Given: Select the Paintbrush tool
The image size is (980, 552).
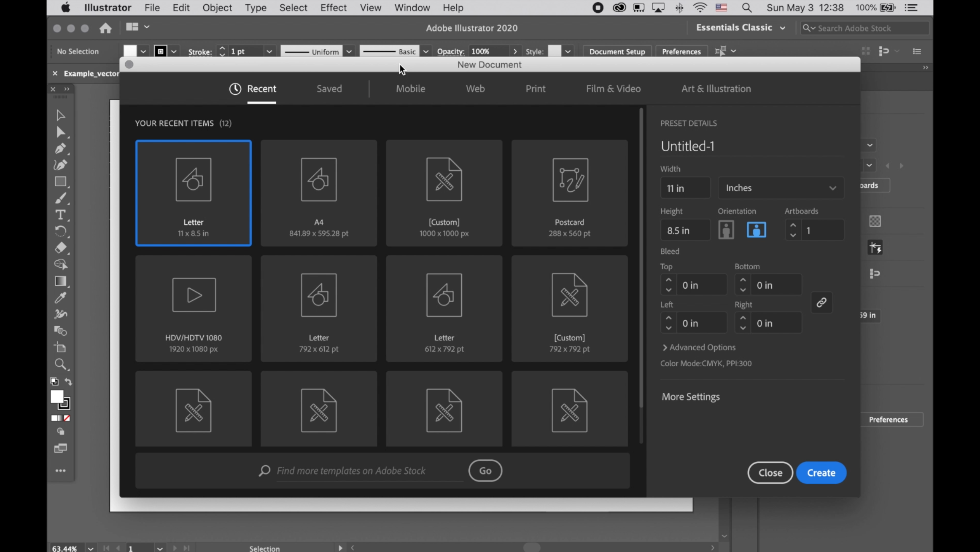Looking at the screenshot, I should [60, 198].
